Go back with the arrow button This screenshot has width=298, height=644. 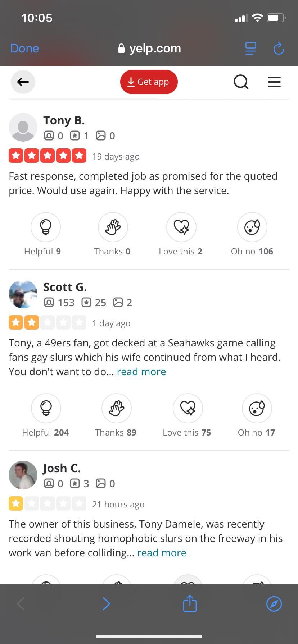23,82
